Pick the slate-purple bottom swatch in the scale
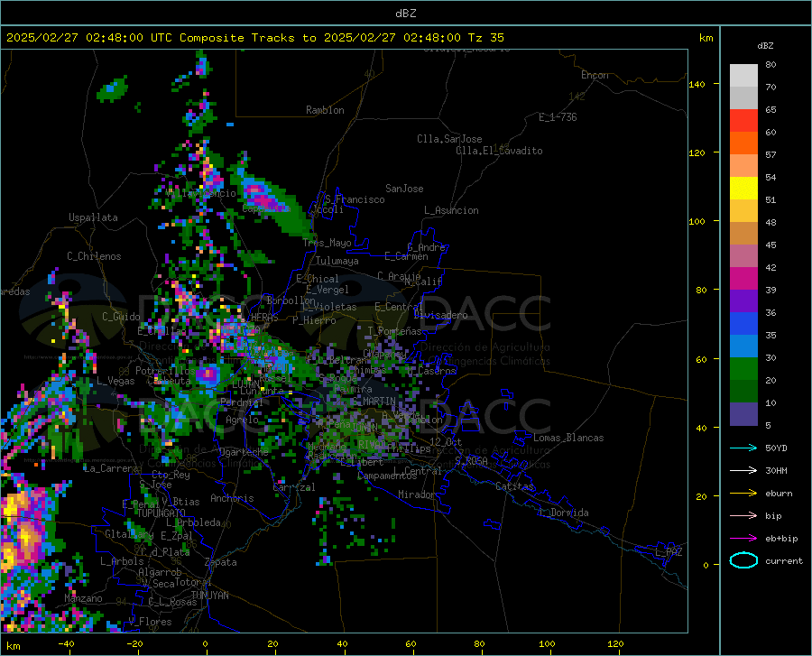Viewport: 812px width, 656px height. tap(743, 414)
